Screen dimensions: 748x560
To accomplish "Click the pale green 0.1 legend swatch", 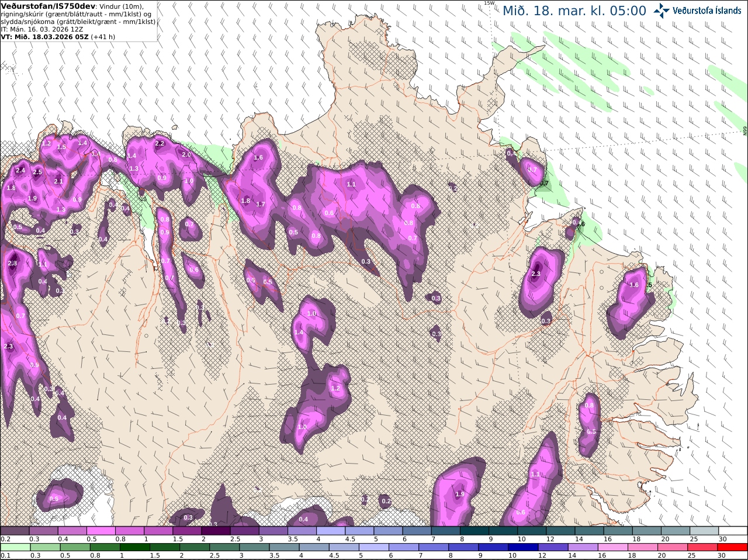I will pos(15,548).
